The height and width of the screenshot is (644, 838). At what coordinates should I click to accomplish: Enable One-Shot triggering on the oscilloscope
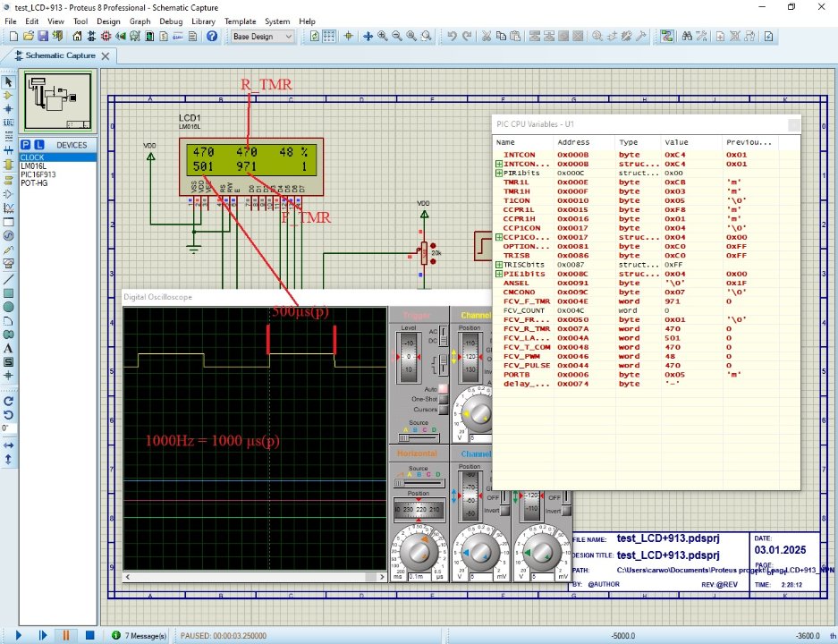(x=444, y=399)
